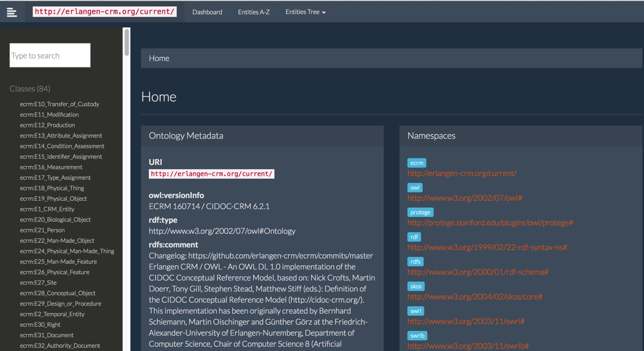644x351 pixels.
Task: Open ecrm:E20_Biological_Object class
Action: (55, 220)
